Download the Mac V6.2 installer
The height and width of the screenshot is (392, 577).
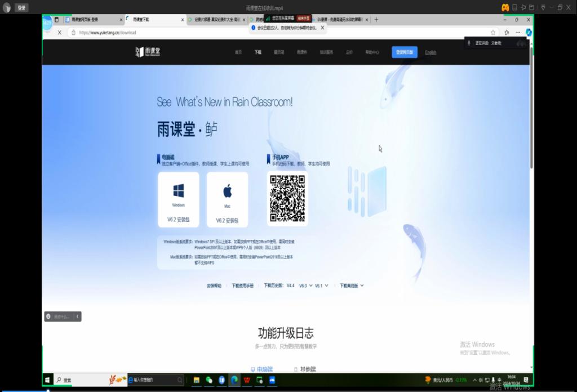coord(228,199)
